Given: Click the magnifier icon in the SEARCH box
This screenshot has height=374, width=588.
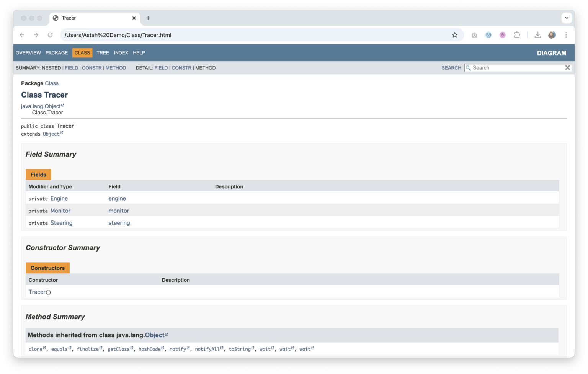Looking at the screenshot, I should point(468,68).
